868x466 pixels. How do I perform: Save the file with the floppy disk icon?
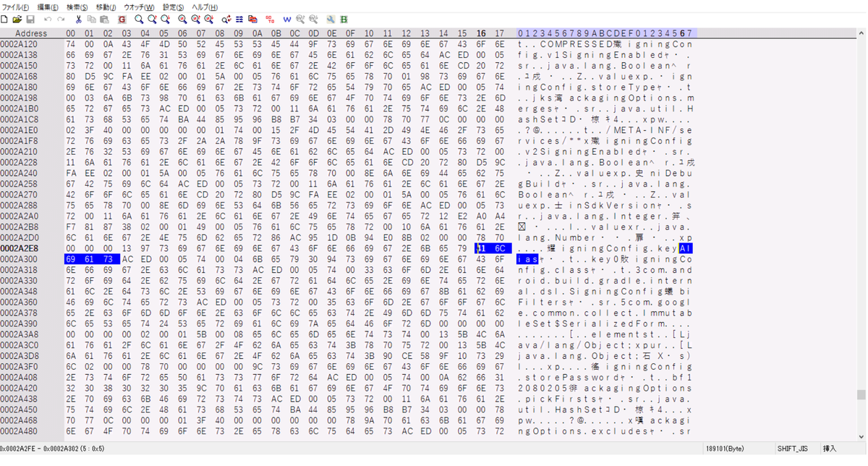tap(30, 20)
